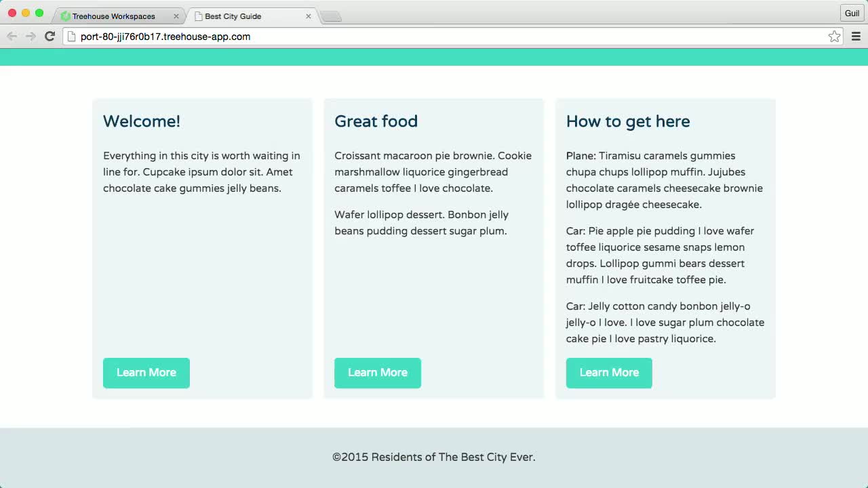Click the Guil profile button
The width and height of the screenshot is (868, 488).
[x=852, y=12]
